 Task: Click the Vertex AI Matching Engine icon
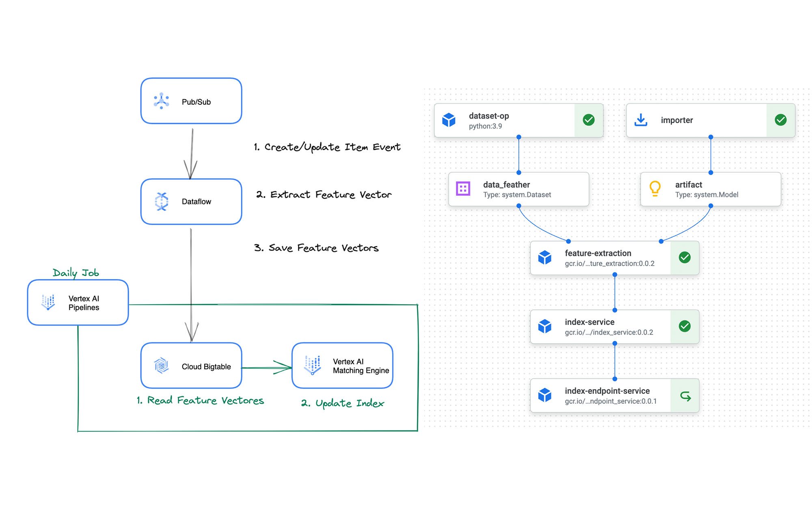pyautogui.click(x=313, y=365)
